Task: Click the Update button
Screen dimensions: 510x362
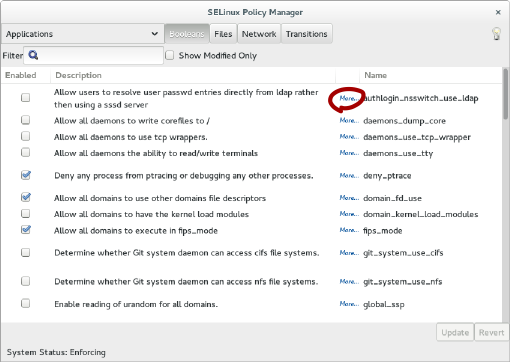Action: [x=455, y=332]
